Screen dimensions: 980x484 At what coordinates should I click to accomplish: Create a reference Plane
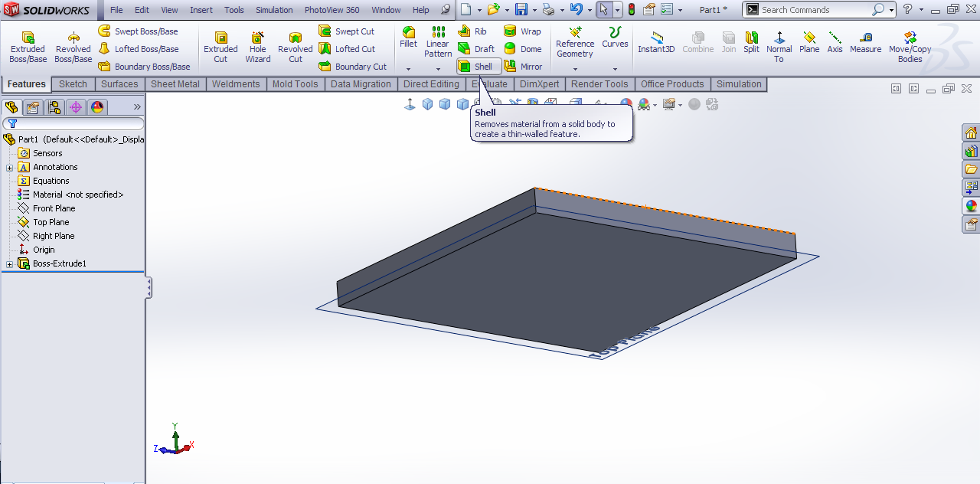point(809,43)
